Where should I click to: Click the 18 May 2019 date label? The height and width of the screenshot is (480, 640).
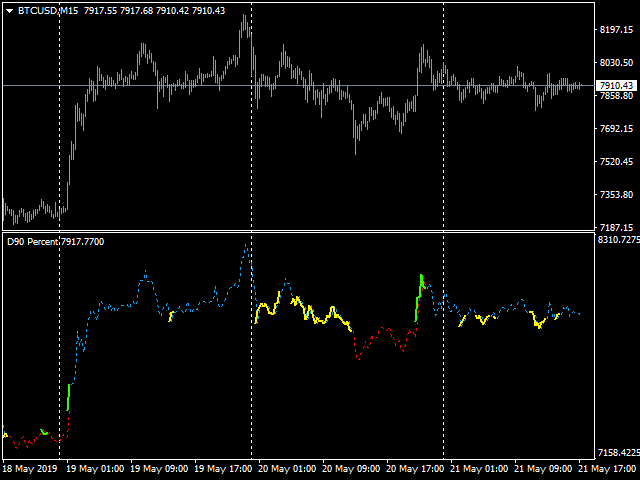pyautogui.click(x=30, y=468)
